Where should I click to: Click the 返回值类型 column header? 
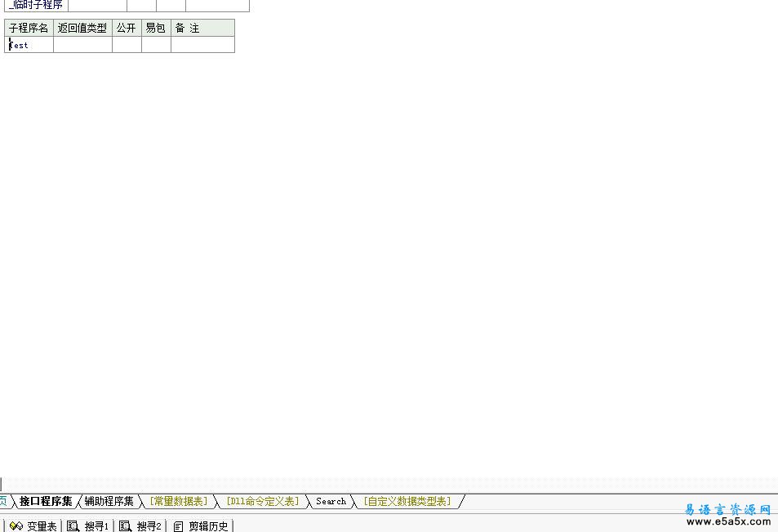pos(82,28)
